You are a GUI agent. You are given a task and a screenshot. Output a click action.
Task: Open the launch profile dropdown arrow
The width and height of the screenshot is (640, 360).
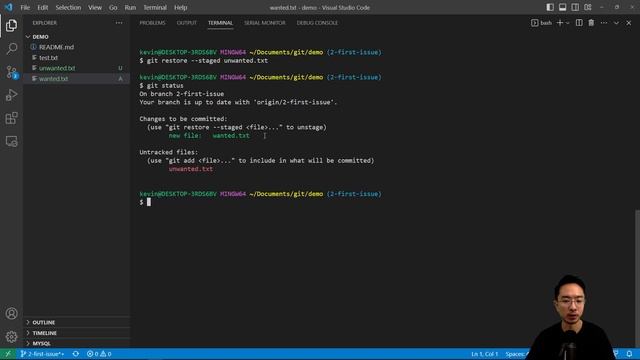click(x=567, y=23)
